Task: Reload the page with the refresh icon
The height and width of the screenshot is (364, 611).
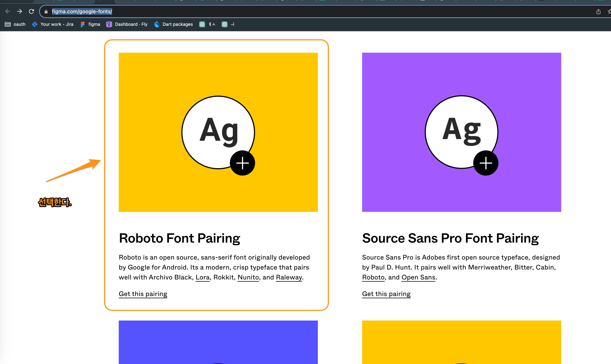Action: [31, 12]
